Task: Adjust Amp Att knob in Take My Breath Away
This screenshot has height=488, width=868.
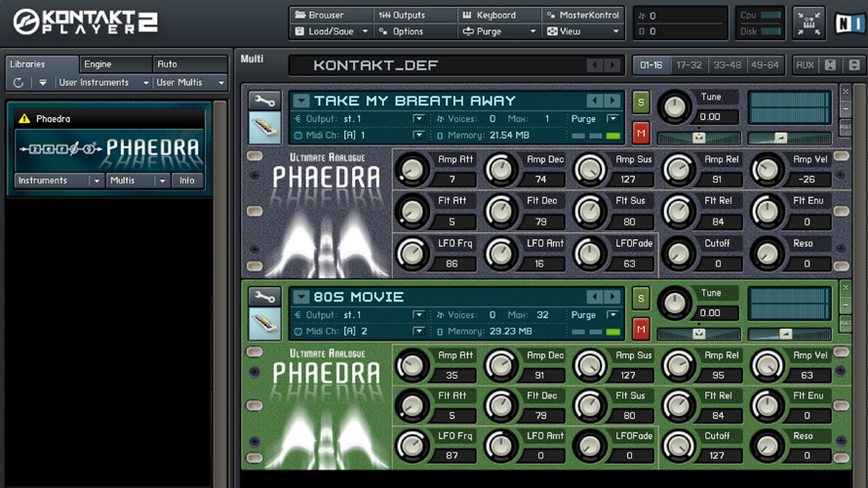Action: pyautogui.click(x=413, y=170)
